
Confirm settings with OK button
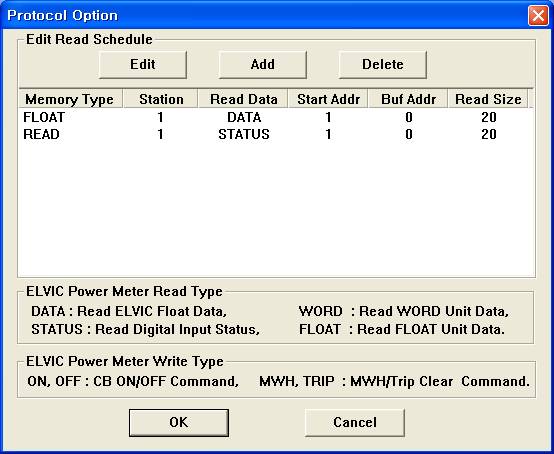[179, 423]
